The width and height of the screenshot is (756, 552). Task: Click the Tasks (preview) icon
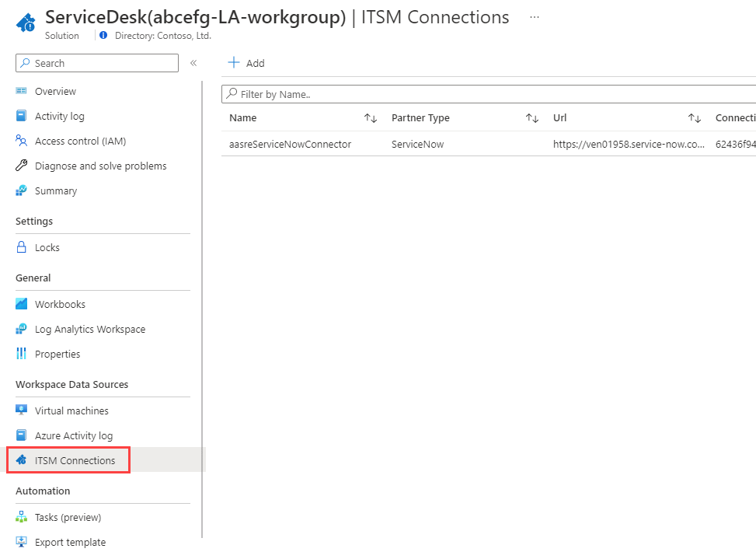(21, 517)
